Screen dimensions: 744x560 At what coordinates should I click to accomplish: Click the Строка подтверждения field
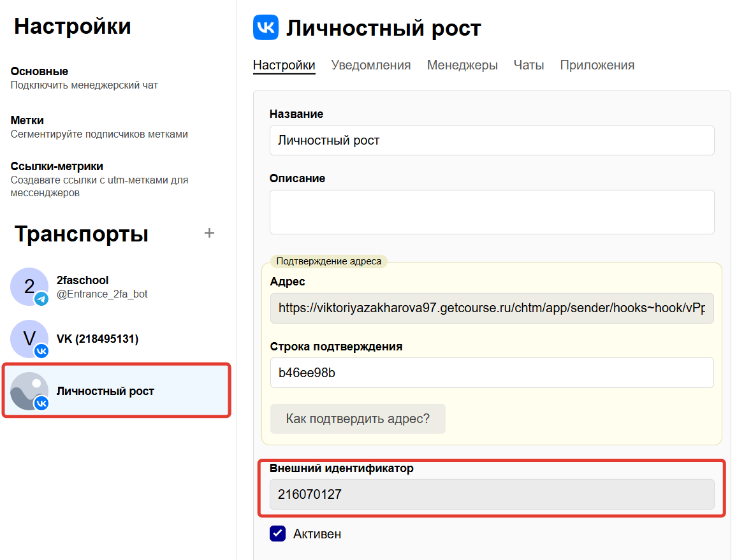pyautogui.click(x=492, y=373)
